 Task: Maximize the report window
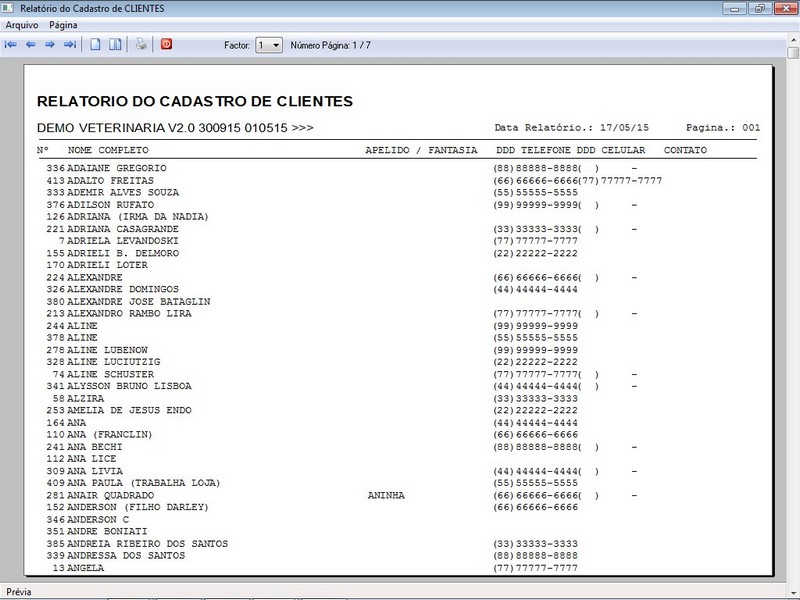tap(759, 8)
